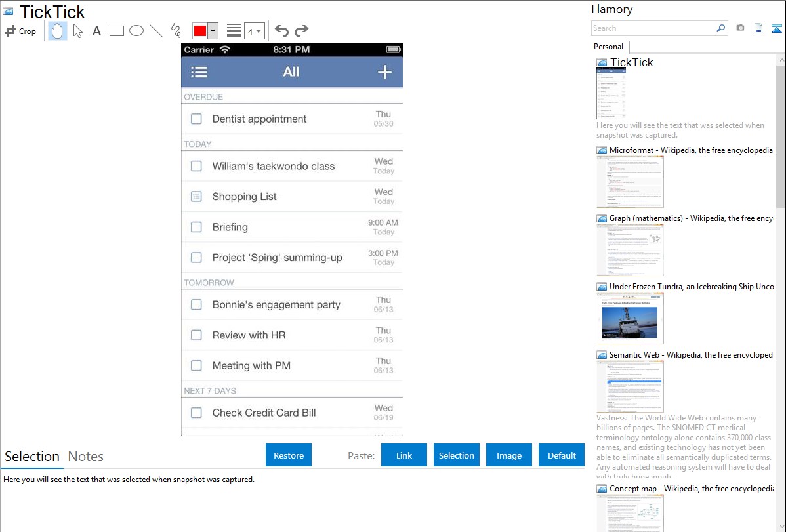This screenshot has height=532, width=786.
Task: Click the Paste Default button
Action: 562,455
